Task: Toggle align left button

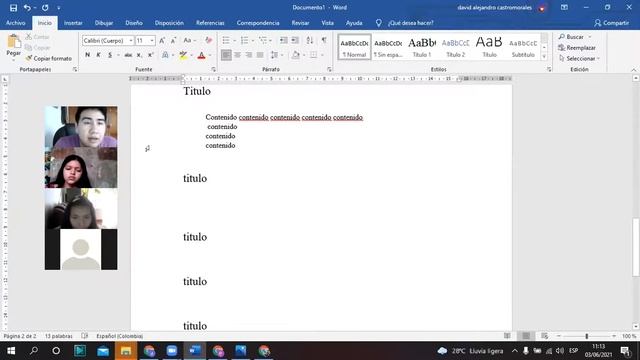Action: [x=226, y=55]
